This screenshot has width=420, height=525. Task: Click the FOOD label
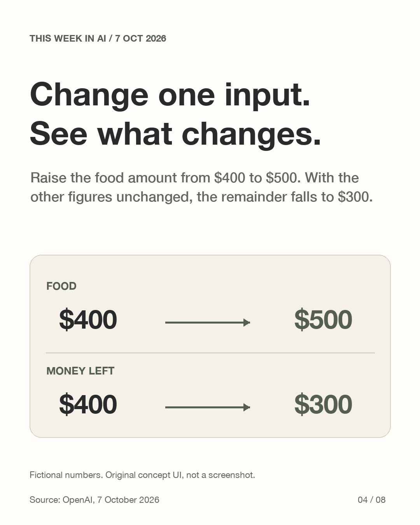[x=61, y=286]
